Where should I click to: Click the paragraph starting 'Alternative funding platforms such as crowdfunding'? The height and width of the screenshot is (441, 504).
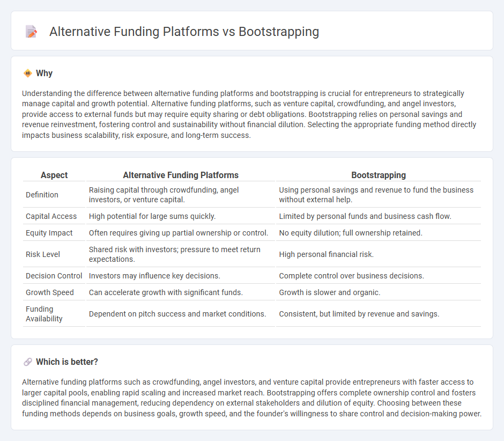[251, 398]
